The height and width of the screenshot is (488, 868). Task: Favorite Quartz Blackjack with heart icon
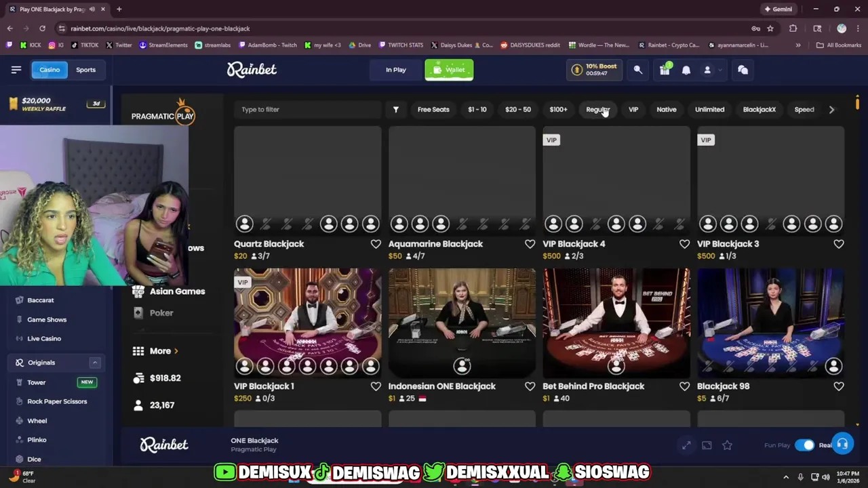(x=376, y=244)
